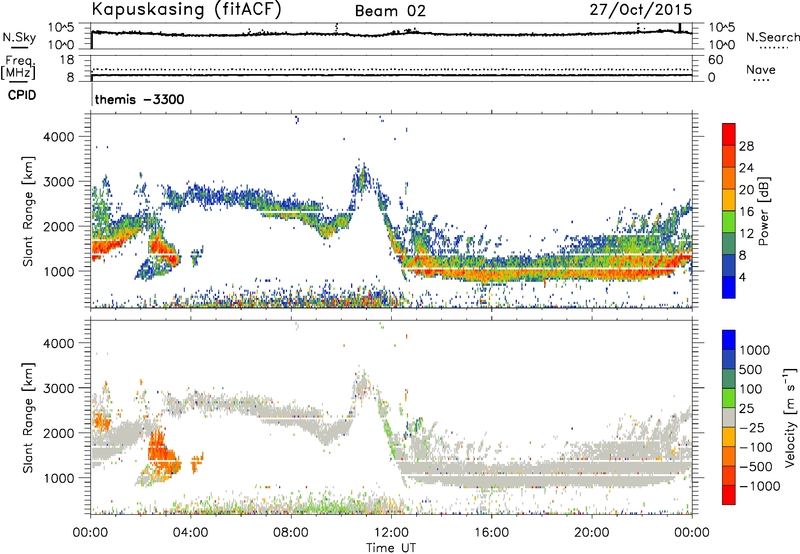The width and height of the screenshot is (800, 554).
Task: Click the 'Time UT' axis title
Action: pyautogui.click(x=391, y=547)
